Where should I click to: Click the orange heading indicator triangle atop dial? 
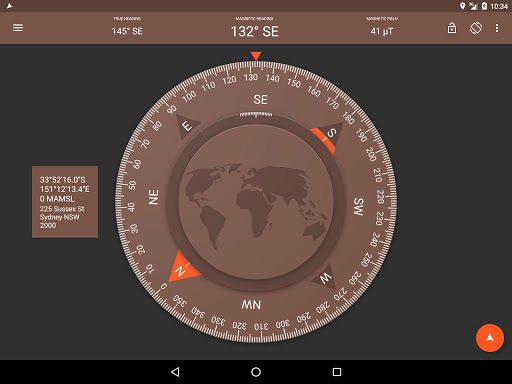(x=256, y=56)
